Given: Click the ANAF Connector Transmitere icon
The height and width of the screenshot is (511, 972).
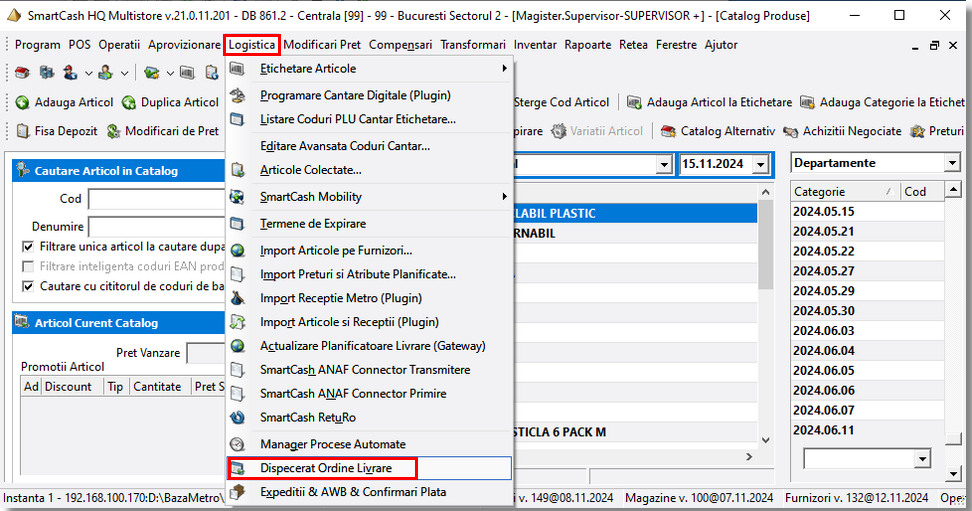Looking at the screenshot, I should [x=237, y=370].
